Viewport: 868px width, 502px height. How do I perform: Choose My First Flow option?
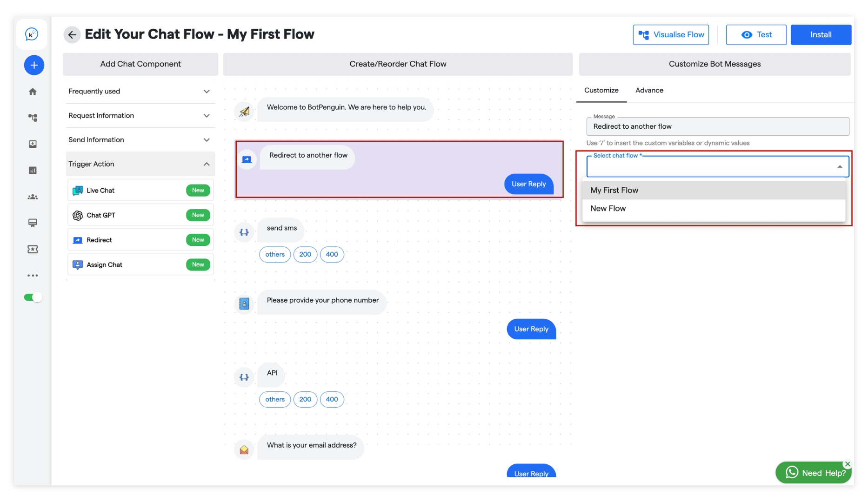click(714, 191)
